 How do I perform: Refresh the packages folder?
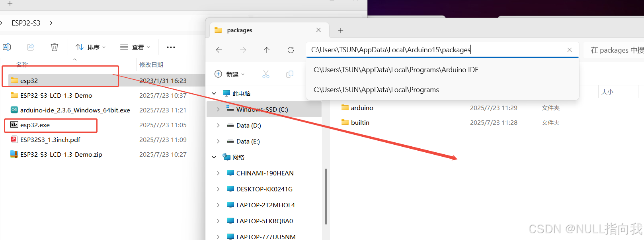coord(291,50)
